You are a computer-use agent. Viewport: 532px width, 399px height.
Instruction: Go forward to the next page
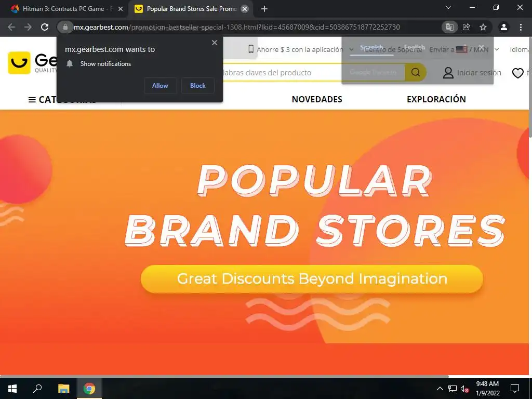[28, 27]
